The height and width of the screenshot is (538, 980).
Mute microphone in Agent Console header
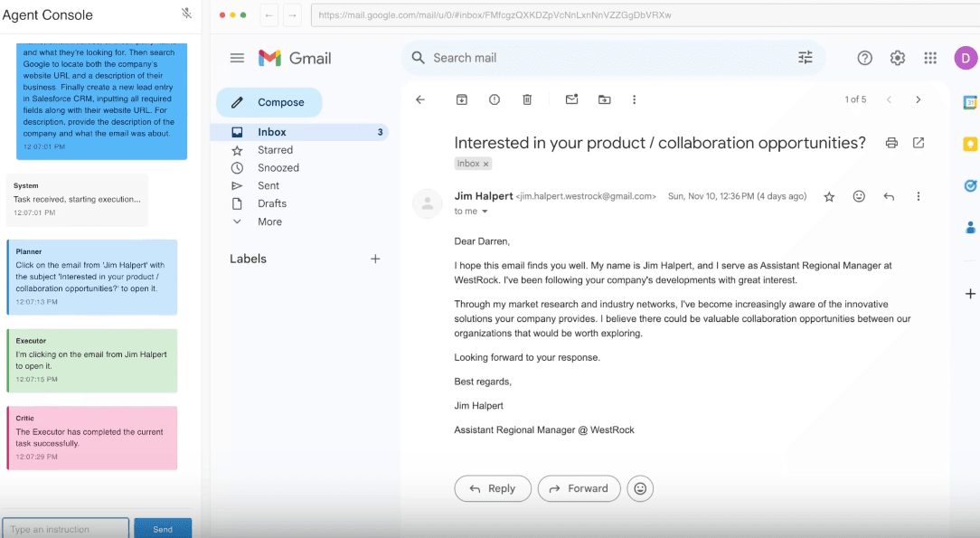click(186, 14)
